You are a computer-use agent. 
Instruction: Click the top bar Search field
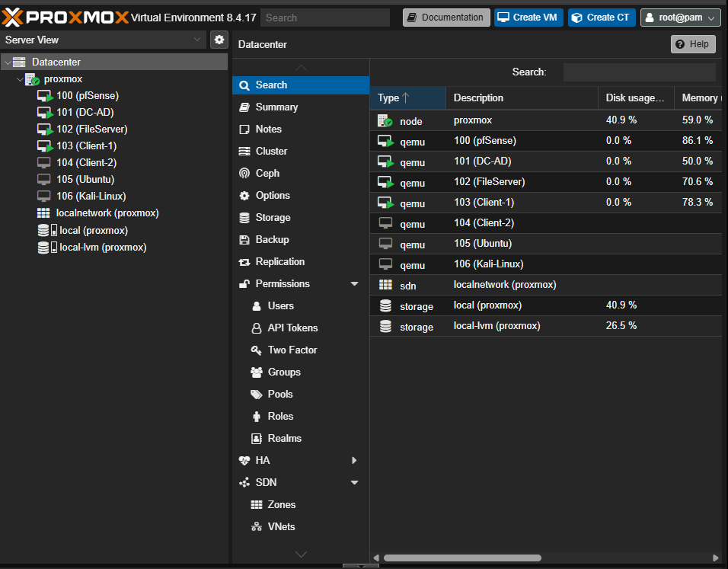[x=325, y=18]
